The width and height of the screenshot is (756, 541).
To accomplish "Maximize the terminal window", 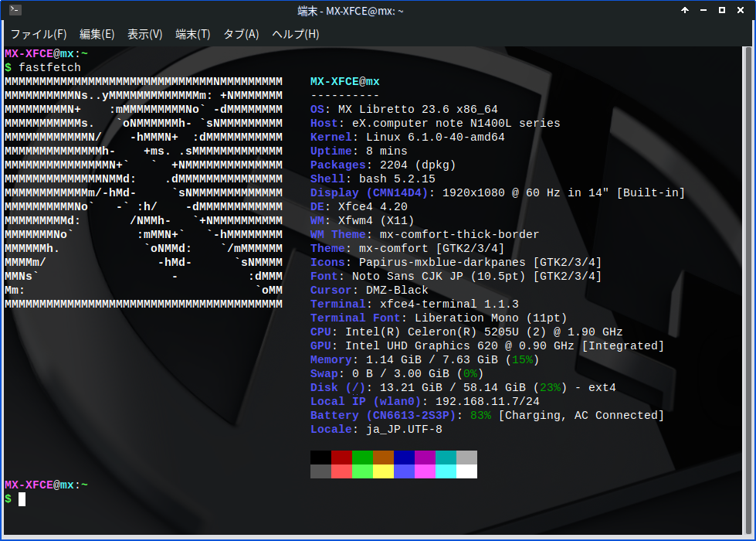I will [722, 11].
